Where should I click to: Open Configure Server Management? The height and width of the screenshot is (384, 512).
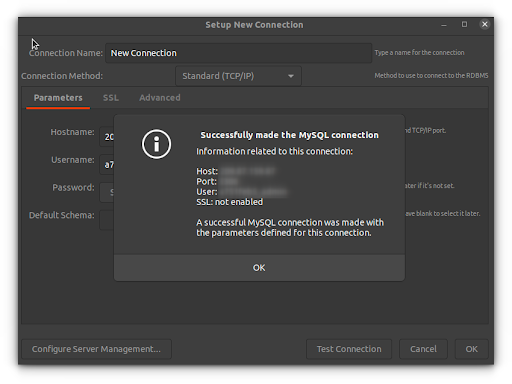(96, 349)
